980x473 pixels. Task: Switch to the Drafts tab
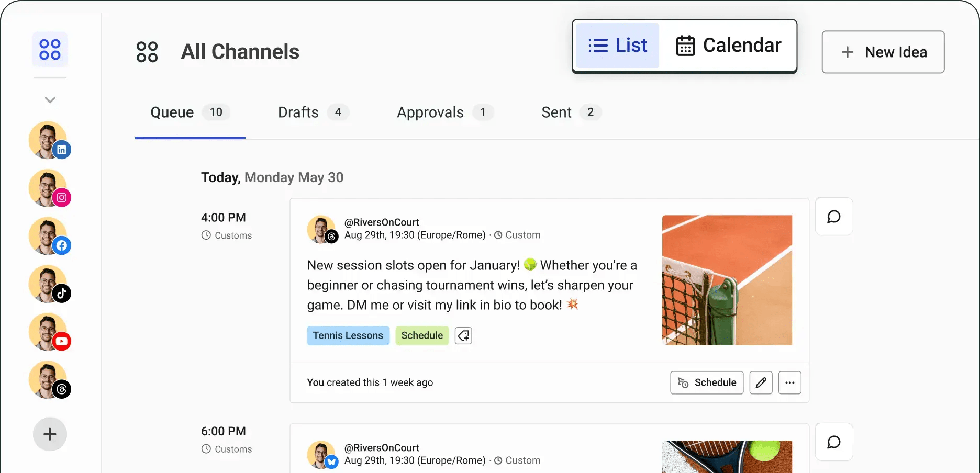click(x=298, y=112)
